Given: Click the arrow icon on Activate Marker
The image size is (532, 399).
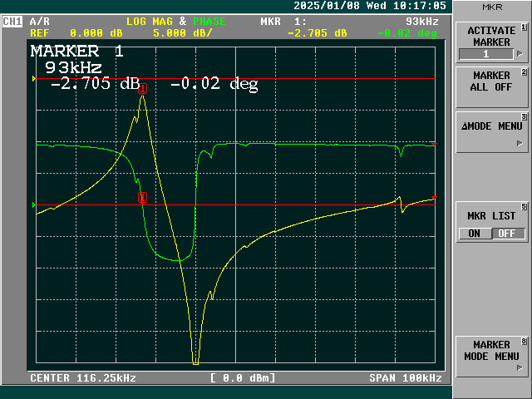Looking at the screenshot, I should coord(520,54).
